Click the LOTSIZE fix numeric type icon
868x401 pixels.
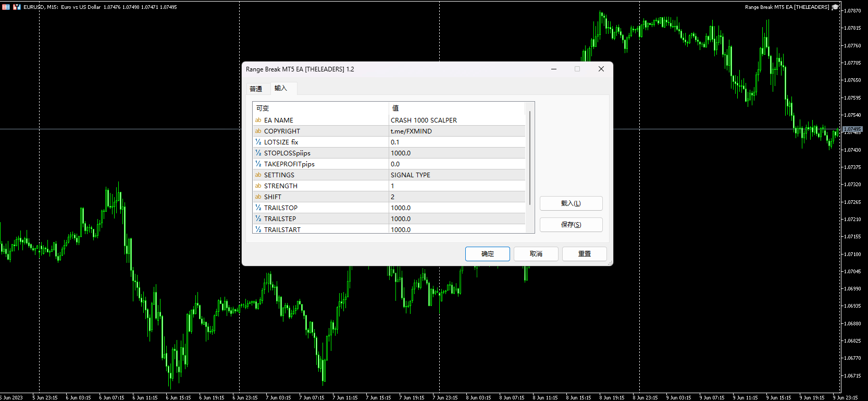(258, 142)
